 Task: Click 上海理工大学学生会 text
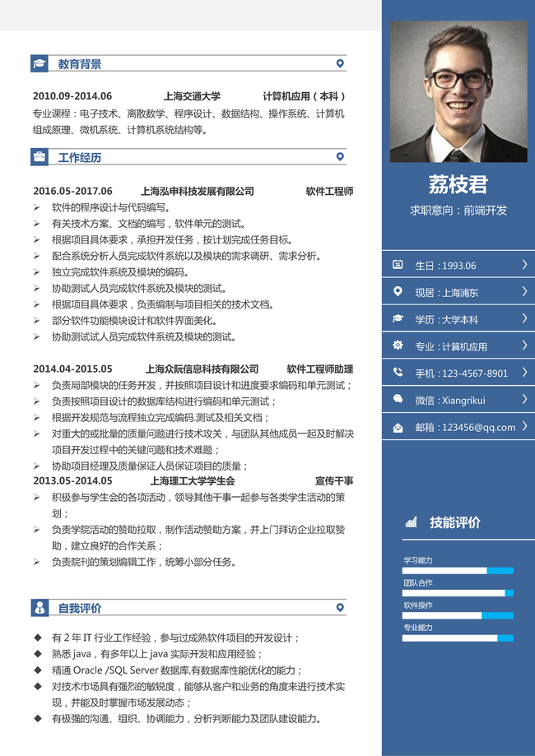192,481
